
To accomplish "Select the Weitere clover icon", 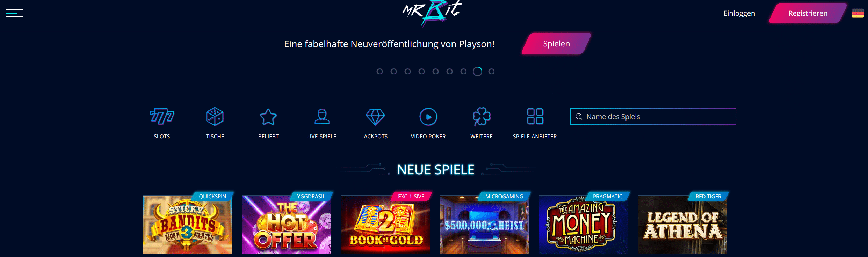I will click(482, 117).
